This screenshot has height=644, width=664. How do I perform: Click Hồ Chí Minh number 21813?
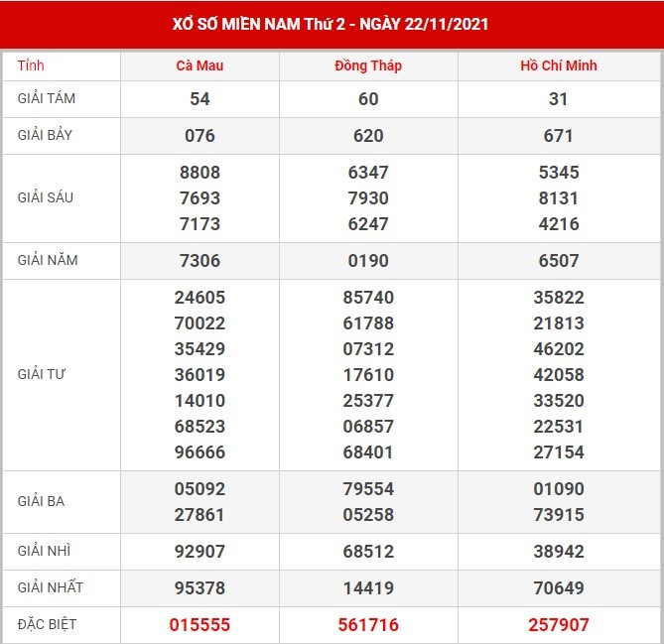pyautogui.click(x=558, y=323)
